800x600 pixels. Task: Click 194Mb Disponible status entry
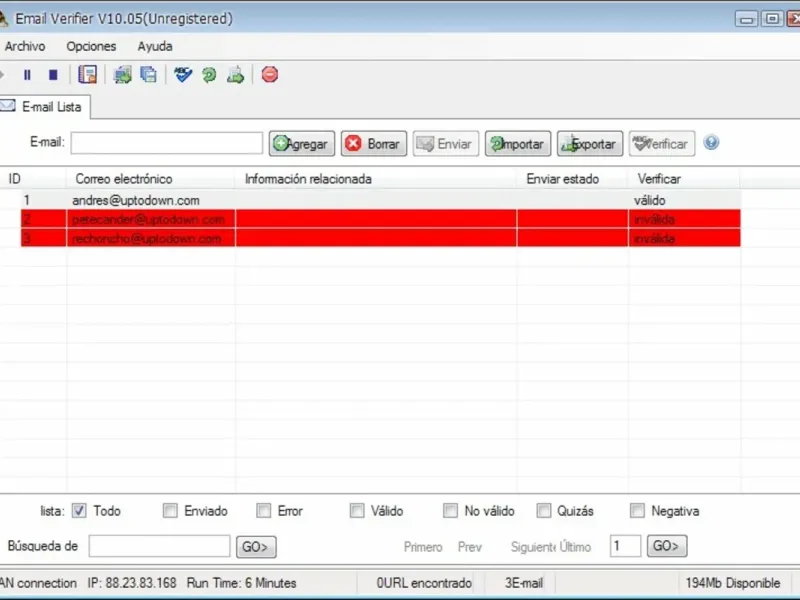(x=733, y=583)
